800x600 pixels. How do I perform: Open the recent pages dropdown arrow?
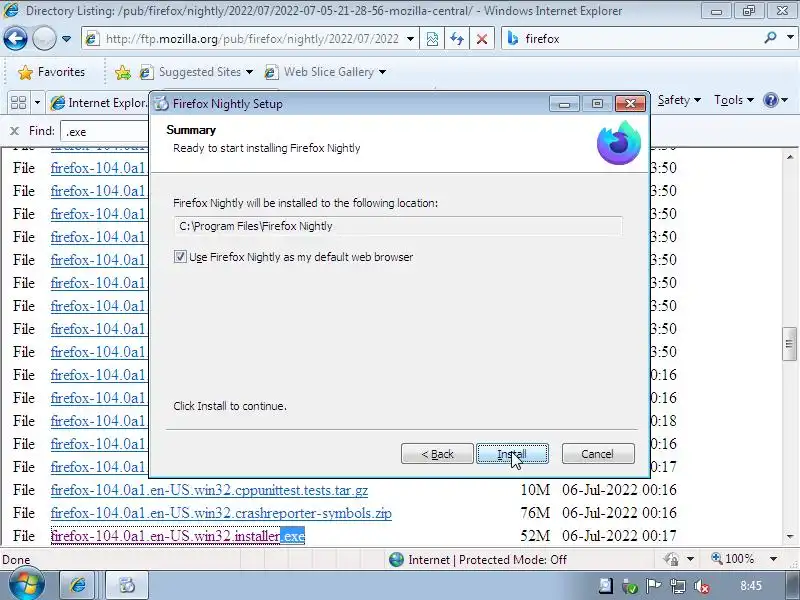[x=66, y=39]
